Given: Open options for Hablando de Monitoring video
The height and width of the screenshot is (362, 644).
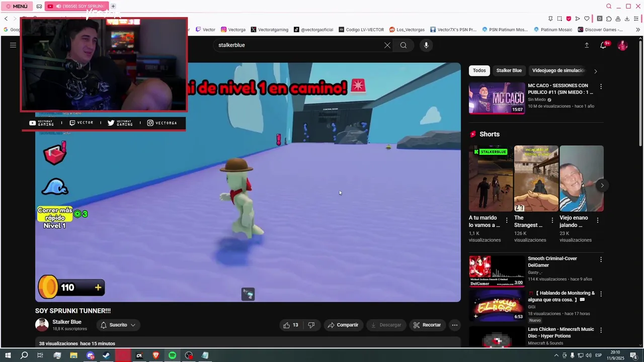Looking at the screenshot, I should [601, 294].
